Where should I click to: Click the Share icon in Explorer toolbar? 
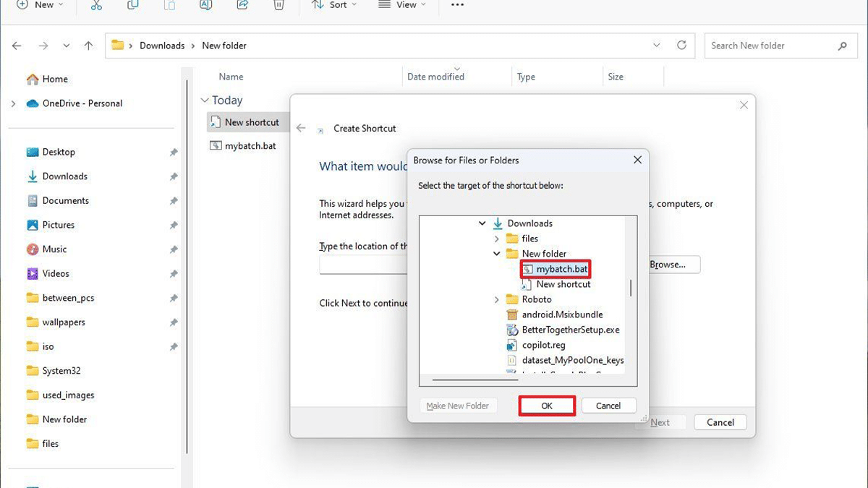tap(242, 5)
